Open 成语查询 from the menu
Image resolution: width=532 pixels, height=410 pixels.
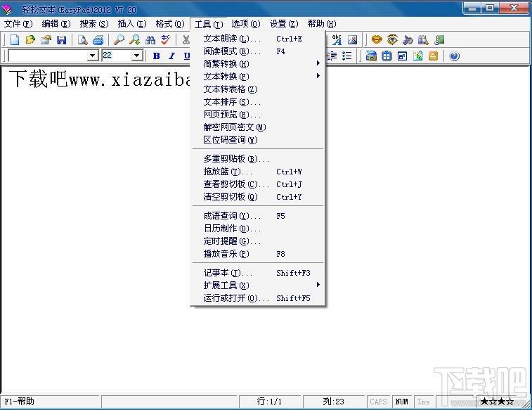[x=258, y=215]
